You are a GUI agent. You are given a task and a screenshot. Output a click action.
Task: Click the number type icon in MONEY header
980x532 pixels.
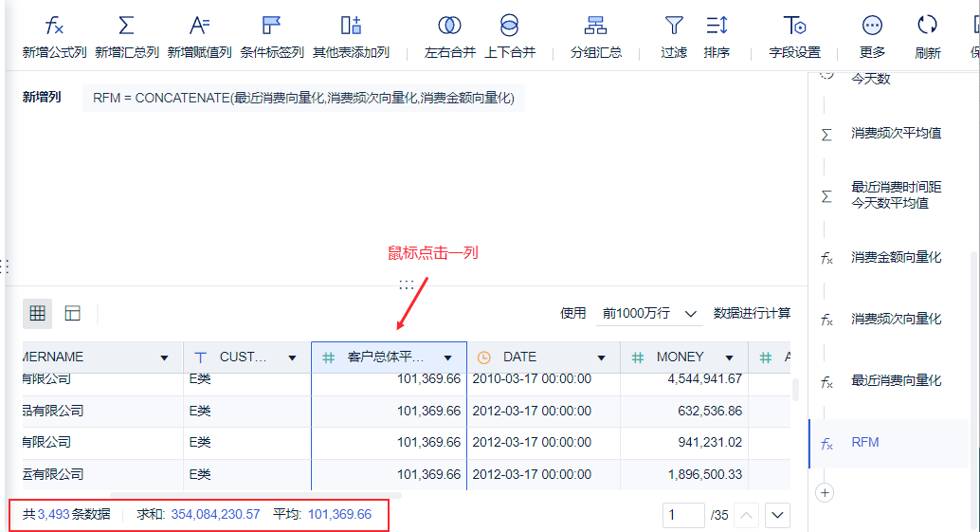[637, 358]
